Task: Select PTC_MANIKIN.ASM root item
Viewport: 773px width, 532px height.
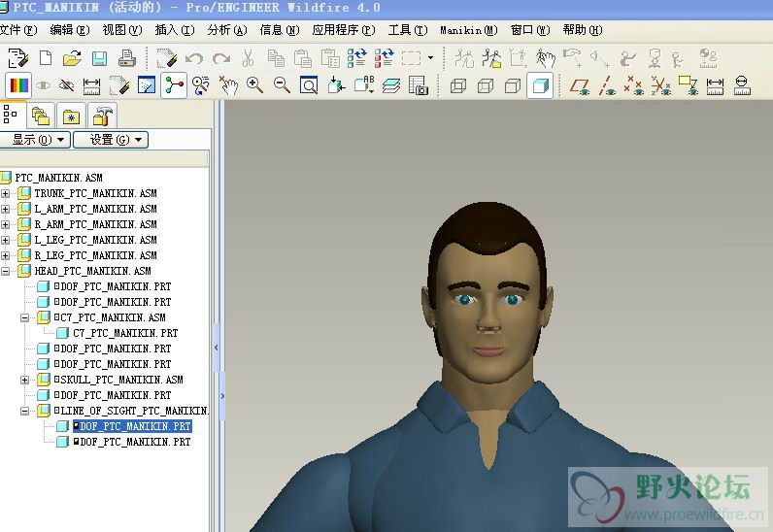Action: pos(58,178)
